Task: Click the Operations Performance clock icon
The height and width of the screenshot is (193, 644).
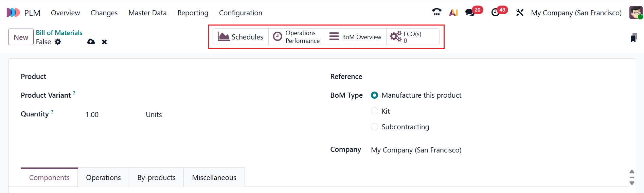Action: click(x=278, y=36)
